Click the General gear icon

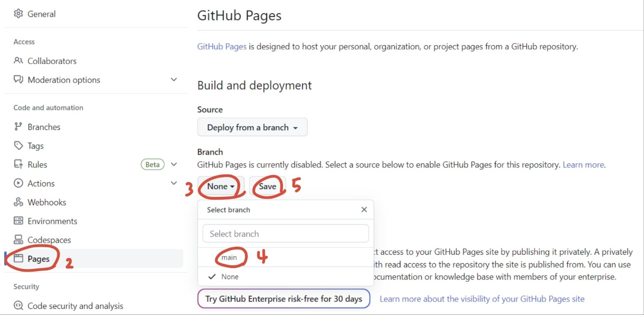(x=18, y=14)
